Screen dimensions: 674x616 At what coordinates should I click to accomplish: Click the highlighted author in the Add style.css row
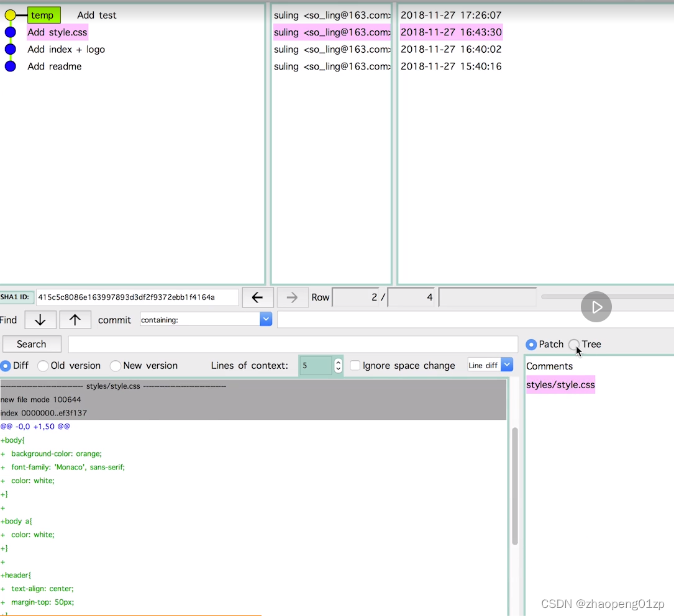pyautogui.click(x=332, y=32)
